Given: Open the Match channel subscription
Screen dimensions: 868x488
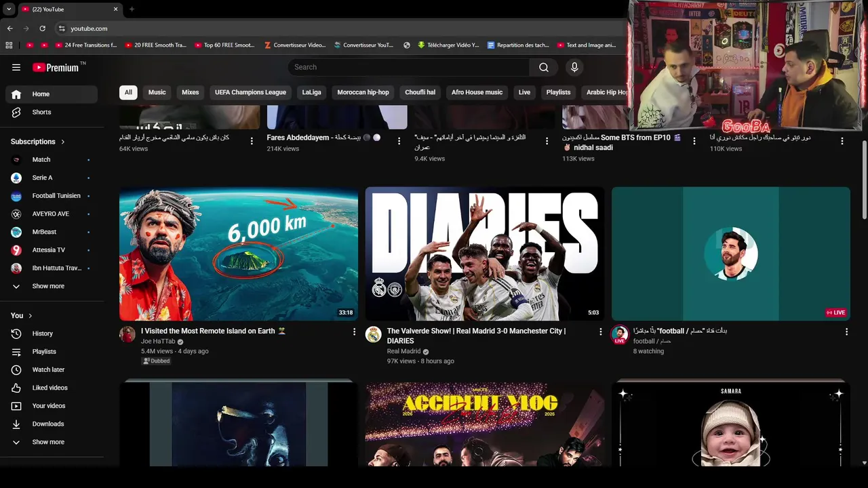Looking at the screenshot, I should (52, 159).
